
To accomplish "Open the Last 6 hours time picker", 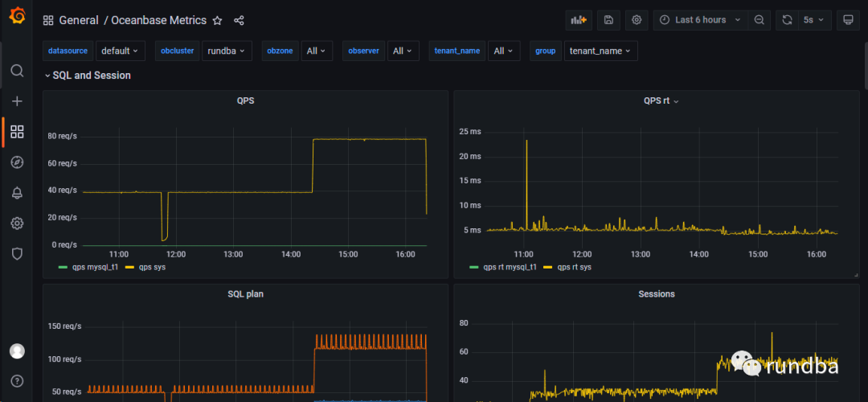I will click(x=701, y=20).
